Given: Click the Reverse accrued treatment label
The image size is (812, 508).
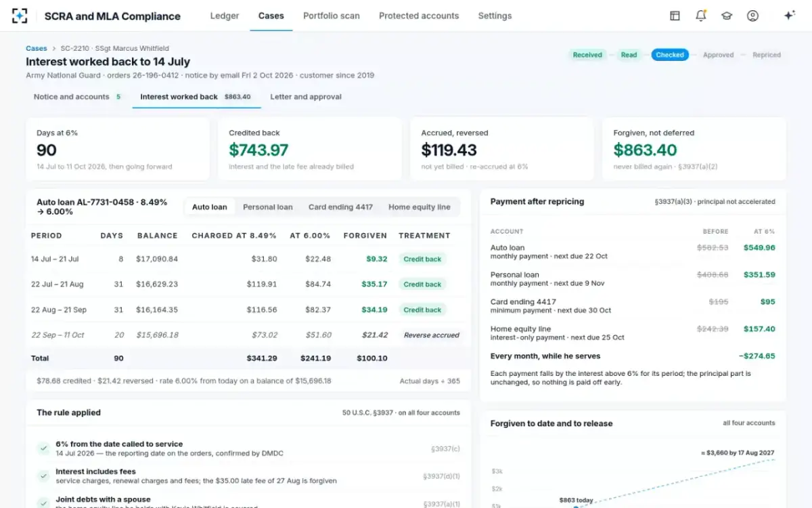Looking at the screenshot, I should point(432,335).
